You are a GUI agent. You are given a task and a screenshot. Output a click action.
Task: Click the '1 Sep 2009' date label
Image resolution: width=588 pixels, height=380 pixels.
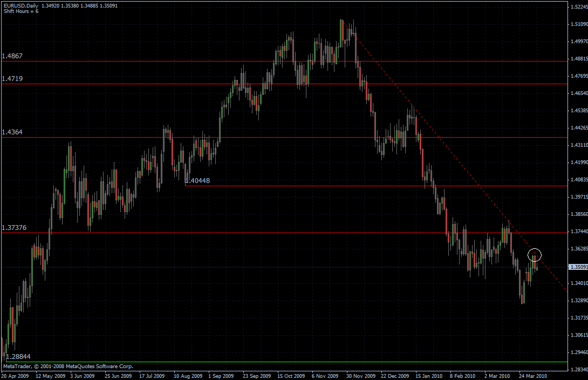221,376
